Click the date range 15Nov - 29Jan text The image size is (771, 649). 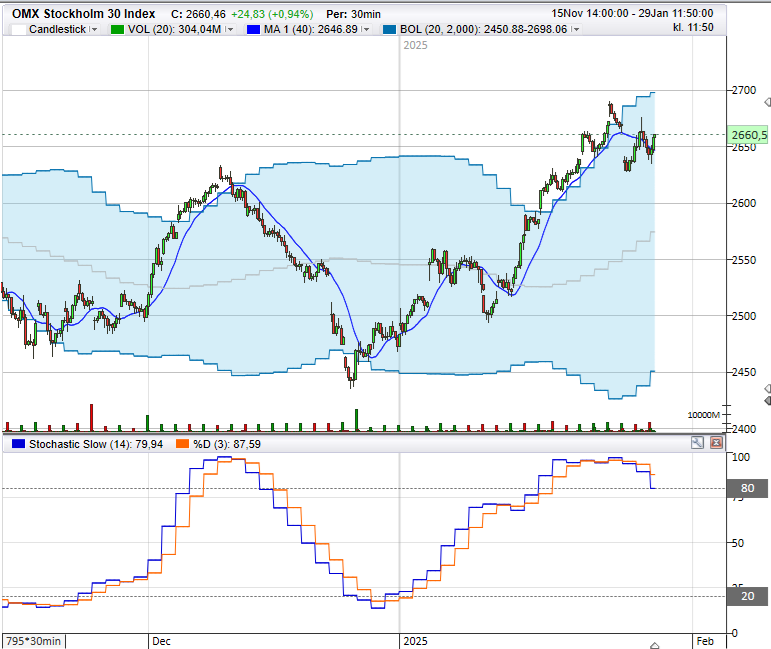tap(632, 13)
